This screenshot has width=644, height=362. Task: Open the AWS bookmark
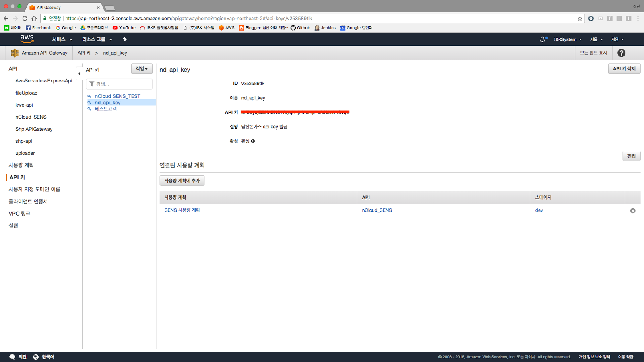(x=227, y=28)
